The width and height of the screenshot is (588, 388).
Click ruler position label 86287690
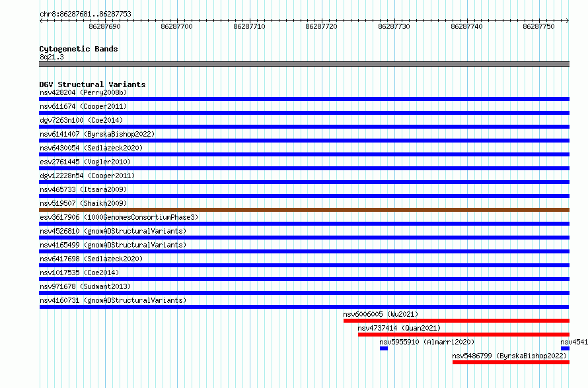pos(104,26)
